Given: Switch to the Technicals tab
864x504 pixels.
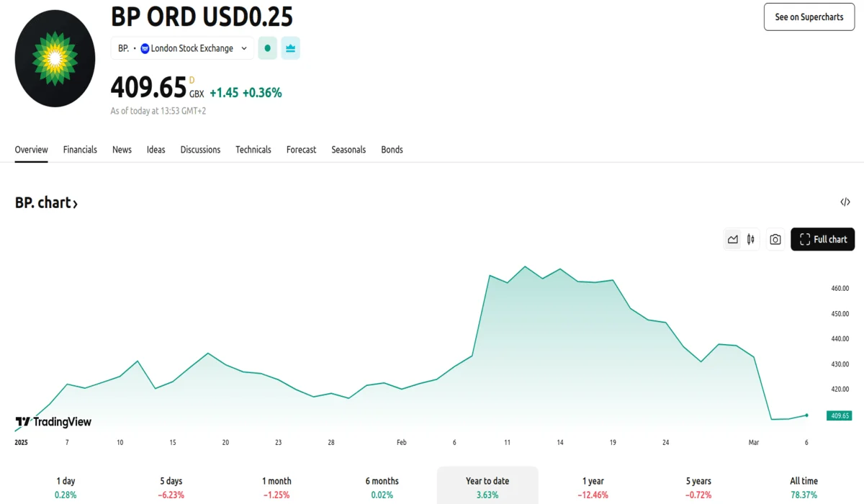Looking at the screenshot, I should point(253,150).
